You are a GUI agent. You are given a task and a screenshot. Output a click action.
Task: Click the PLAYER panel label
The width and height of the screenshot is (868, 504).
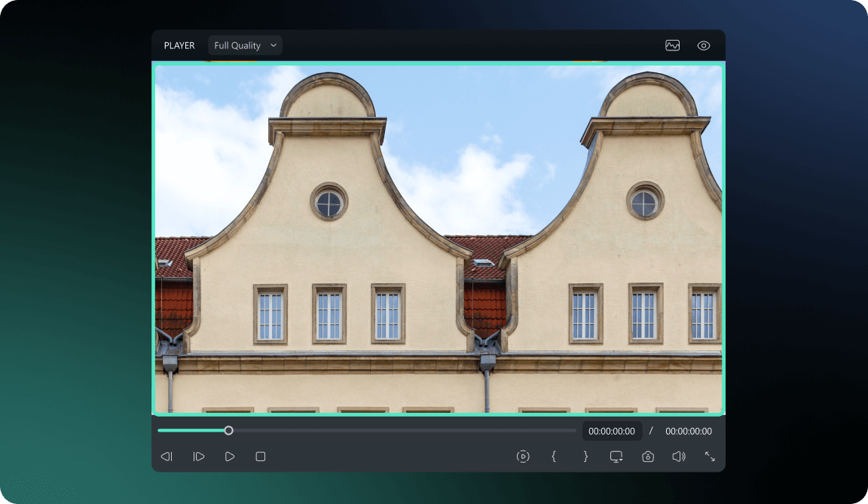(179, 45)
